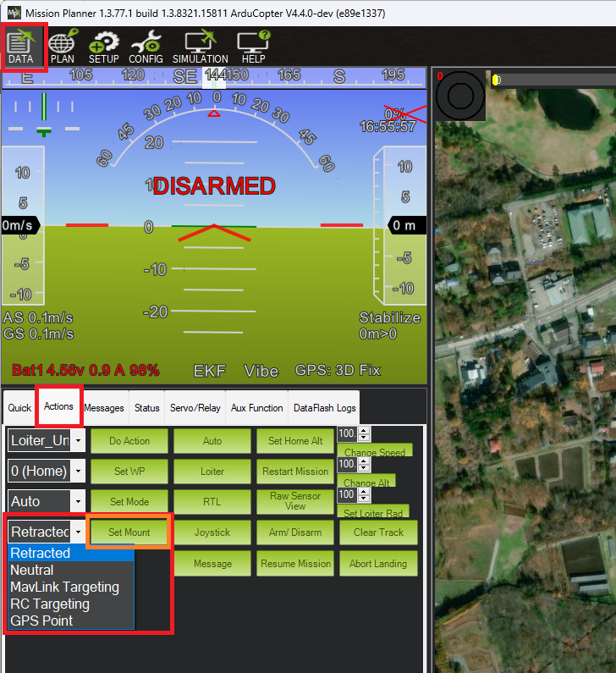
Task: Click the joystick circle icon on map
Action: pyautogui.click(x=460, y=96)
